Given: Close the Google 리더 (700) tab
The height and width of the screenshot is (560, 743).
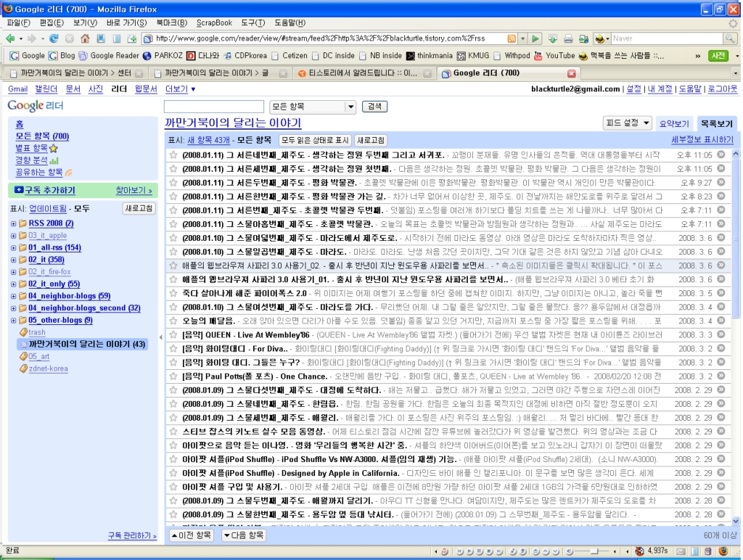Looking at the screenshot, I should coord(572,73).
